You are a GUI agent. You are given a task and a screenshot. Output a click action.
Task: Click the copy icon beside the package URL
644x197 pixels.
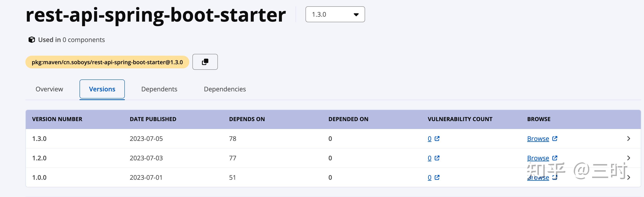pos(205,62)
